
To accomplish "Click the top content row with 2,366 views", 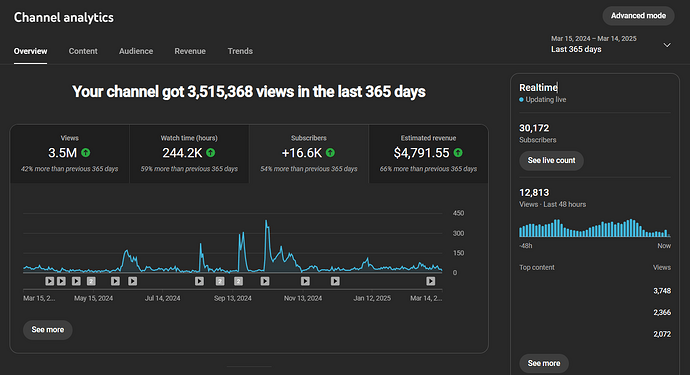I will (x=595, y=312).
